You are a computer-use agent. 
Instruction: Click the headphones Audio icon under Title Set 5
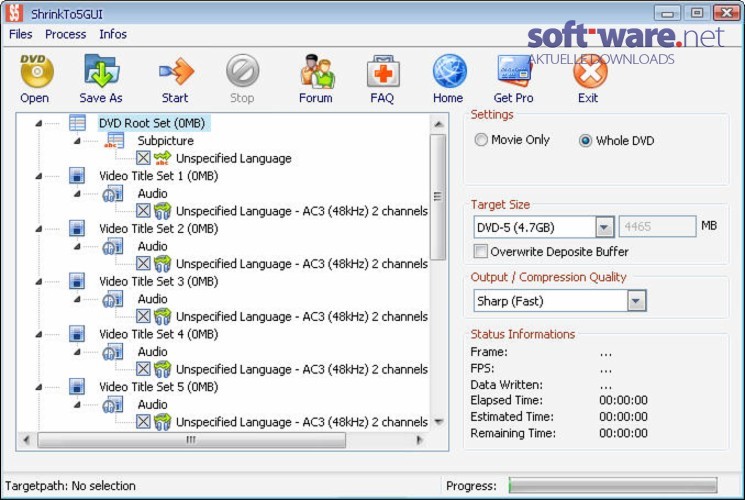point(113,404)
